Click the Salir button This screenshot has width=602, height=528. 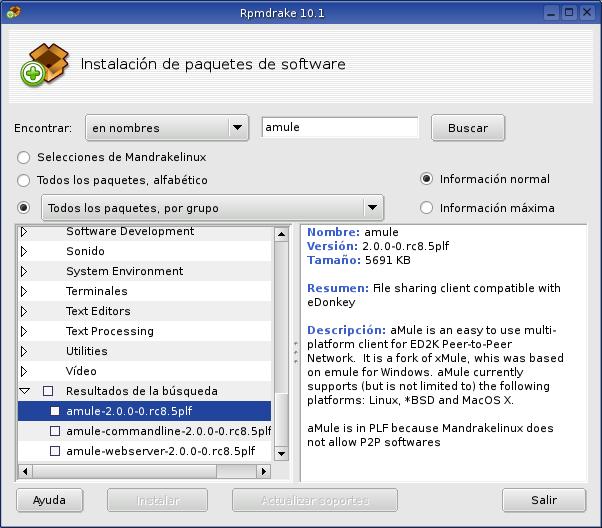point(544,500)
